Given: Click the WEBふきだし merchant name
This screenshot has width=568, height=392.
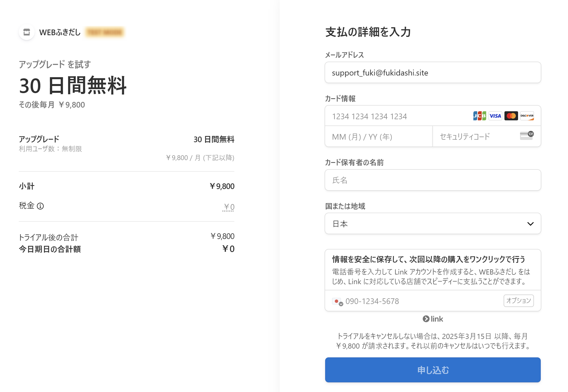Looking at the screenshot, I should [60, 32].
